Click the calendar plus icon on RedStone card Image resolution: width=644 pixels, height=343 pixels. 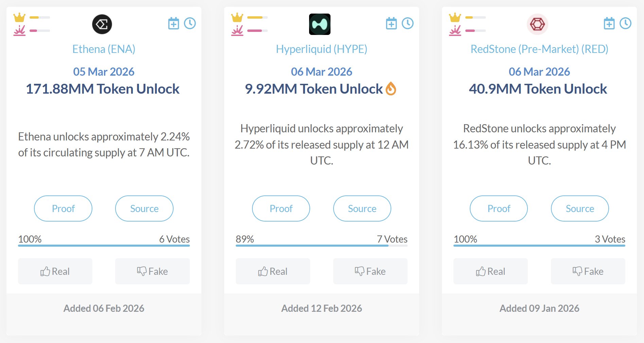(609, 23)
